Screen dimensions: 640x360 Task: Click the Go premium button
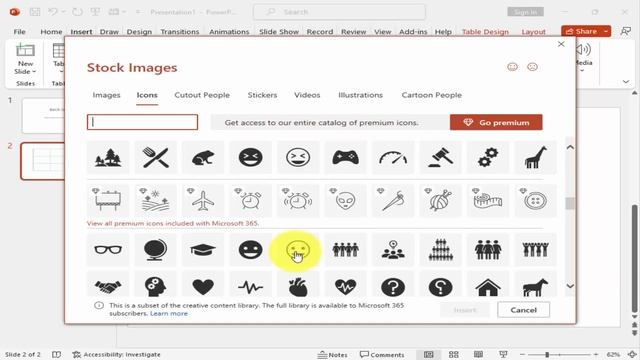click(496, 122)
